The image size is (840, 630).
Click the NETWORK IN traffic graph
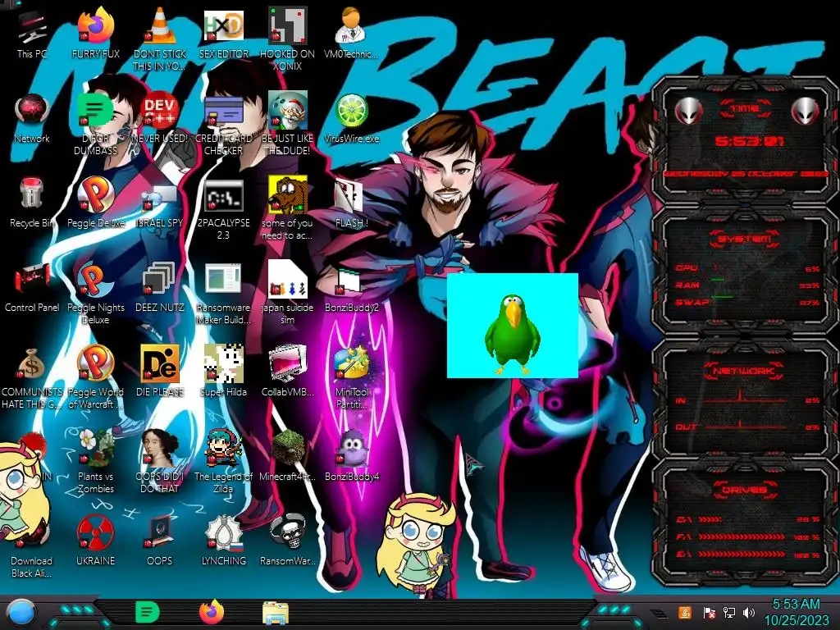tap(745, 398)
